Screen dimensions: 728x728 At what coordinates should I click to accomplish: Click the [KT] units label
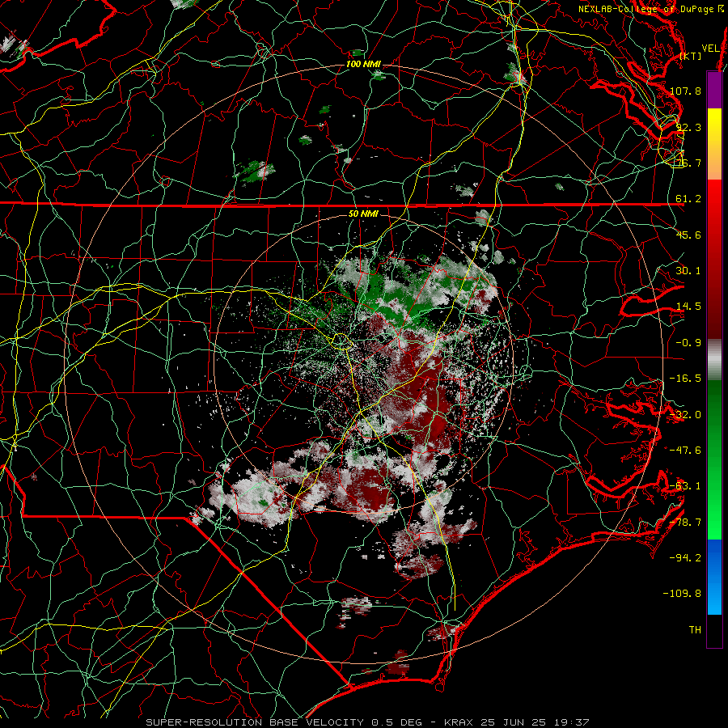click(691, 56)
